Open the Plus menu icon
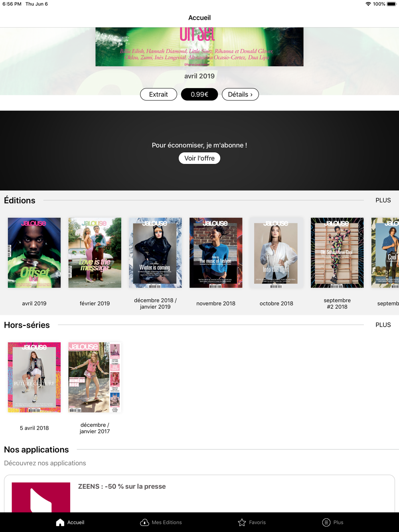The width and height of the screenshot is (399, 532). (x=326, y=522)
